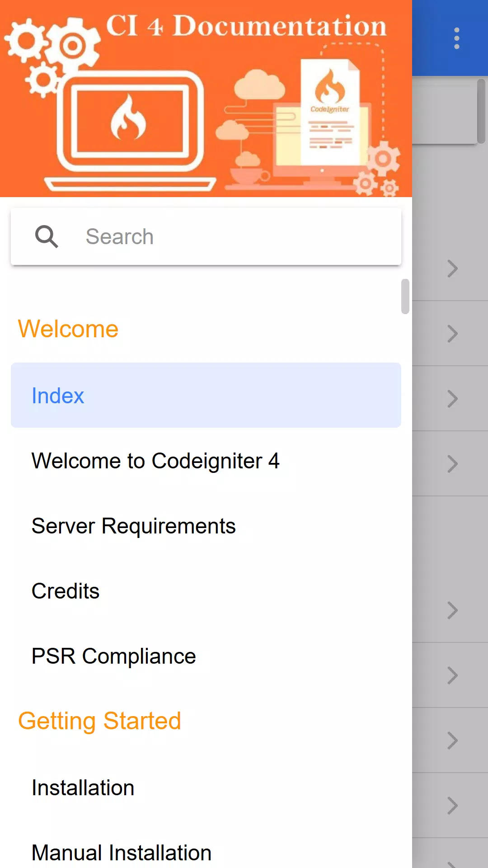Image resolution: width=488 pixels, height=868 pixels.
Task: Click the background page scrollbar at right edge
Action: tap(481, 111)
